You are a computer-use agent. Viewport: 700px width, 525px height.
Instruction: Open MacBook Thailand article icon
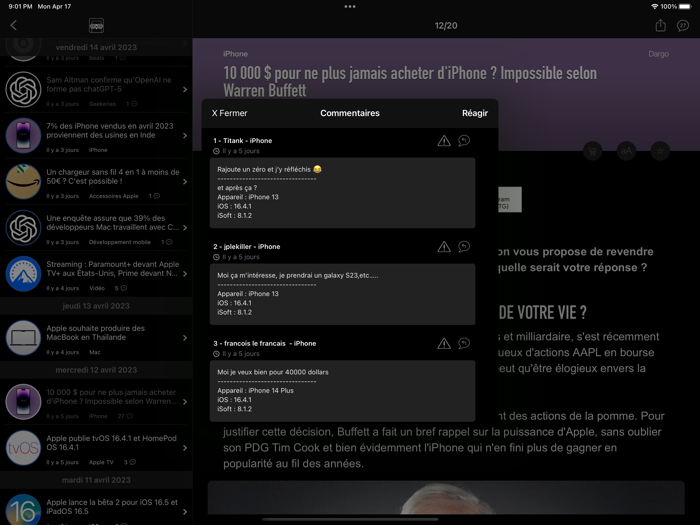point(23,338)
